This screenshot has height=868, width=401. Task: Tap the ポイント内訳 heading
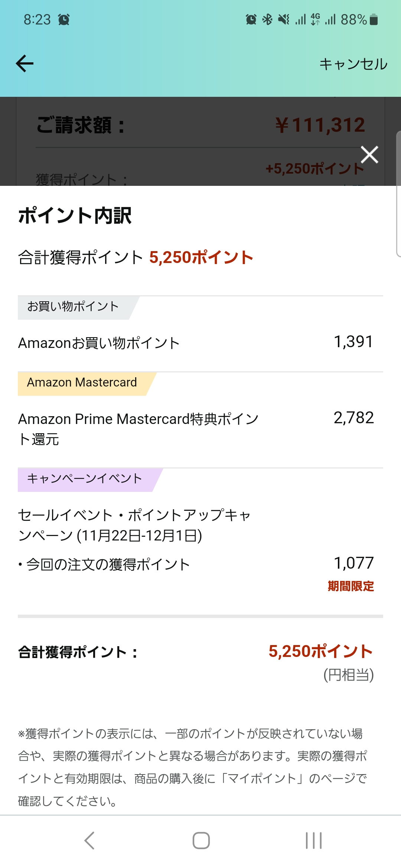pyautogui.click(x=75, y=216)
